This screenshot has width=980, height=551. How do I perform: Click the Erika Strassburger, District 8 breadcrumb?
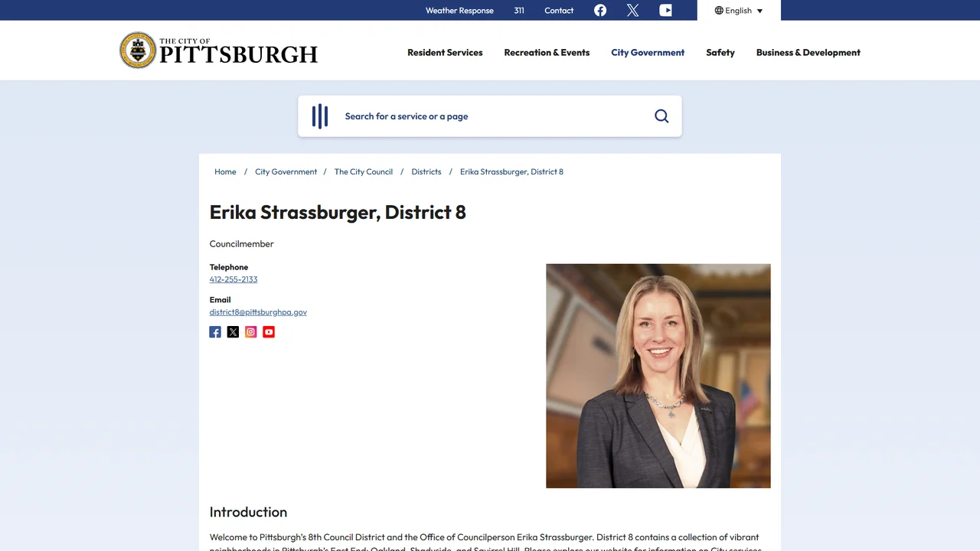coord(511,172)
